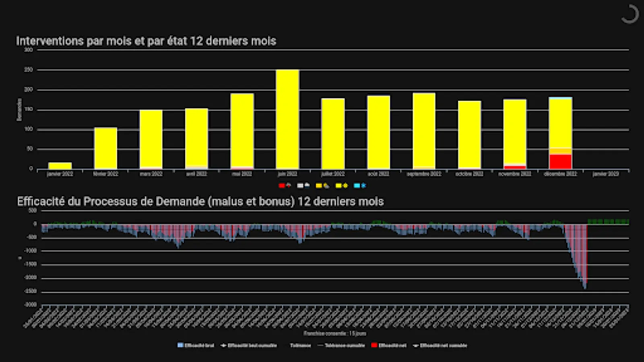Select the novembre 2022 yellow bar segment

point(515,132)
